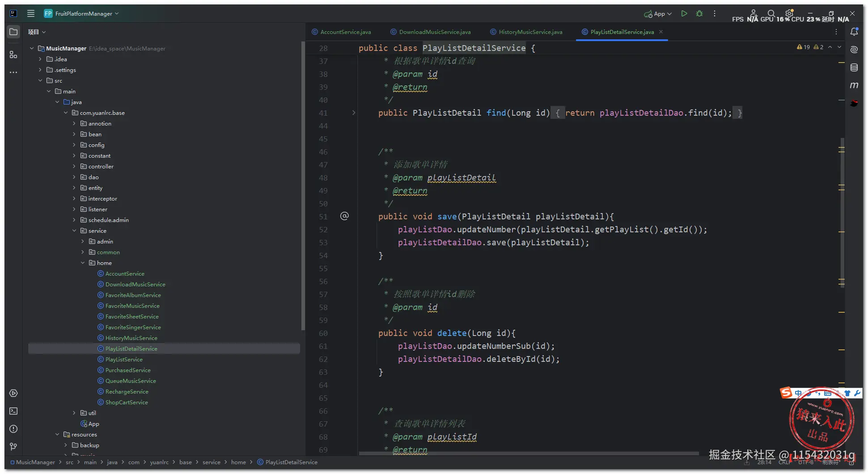
Task: Click the 19 warnings inspection indicator
Action: pos(804,47)
